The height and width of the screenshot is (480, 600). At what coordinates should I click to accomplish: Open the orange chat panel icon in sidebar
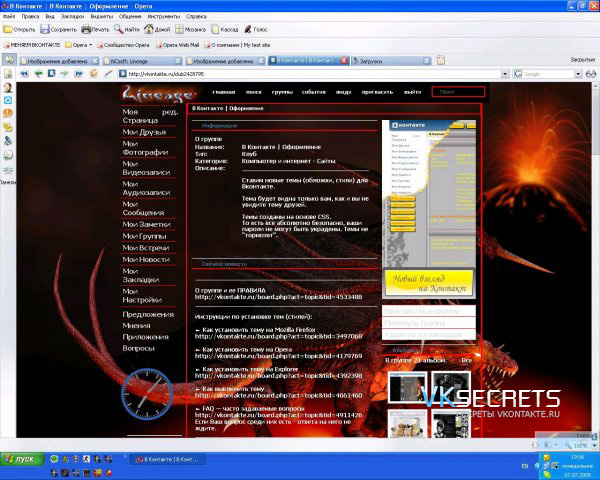pyautogui.click(x=8, y=113)
